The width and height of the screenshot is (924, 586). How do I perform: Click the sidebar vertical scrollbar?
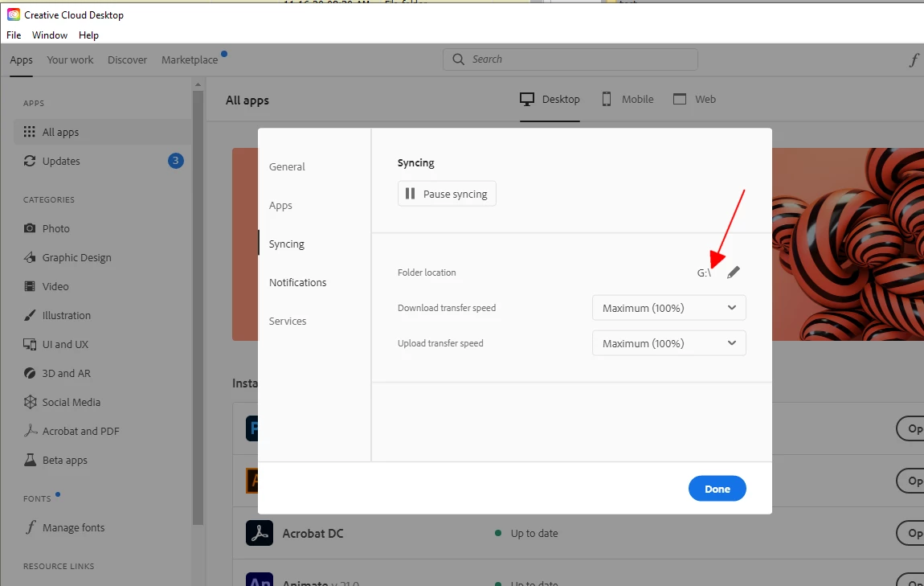click(x=198, y=306)
